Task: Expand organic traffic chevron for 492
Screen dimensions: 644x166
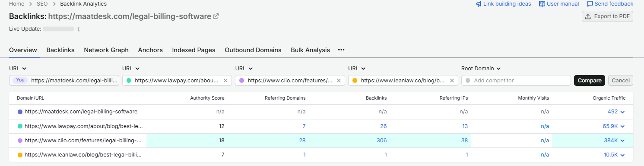Action: (x=623, y=112)
